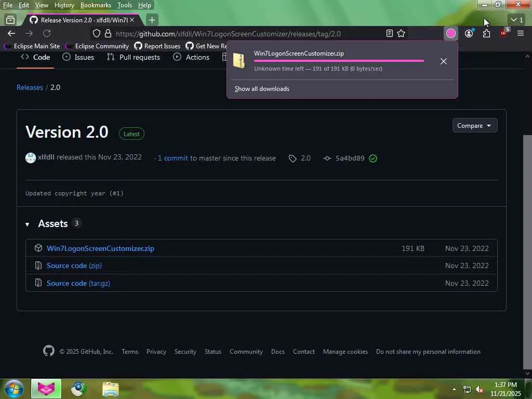
Task: Click the xlfdll author name
Action: tap(46, 157)
